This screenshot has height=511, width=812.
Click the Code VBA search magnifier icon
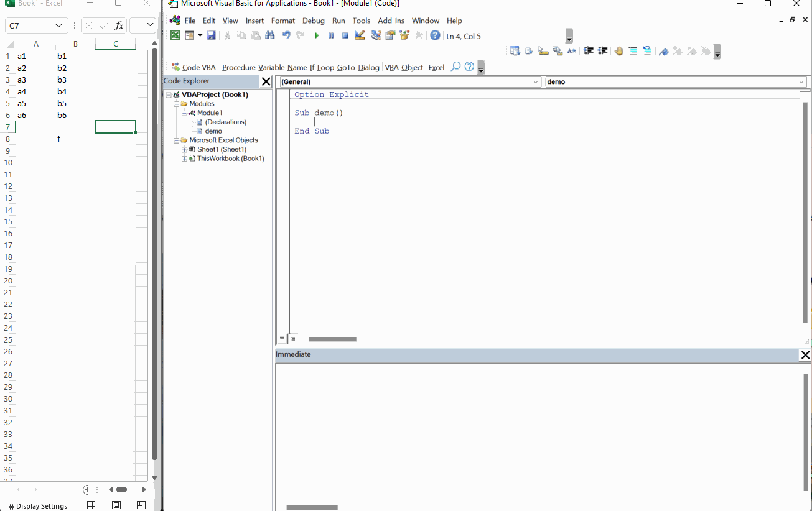[x=455, y=67]
